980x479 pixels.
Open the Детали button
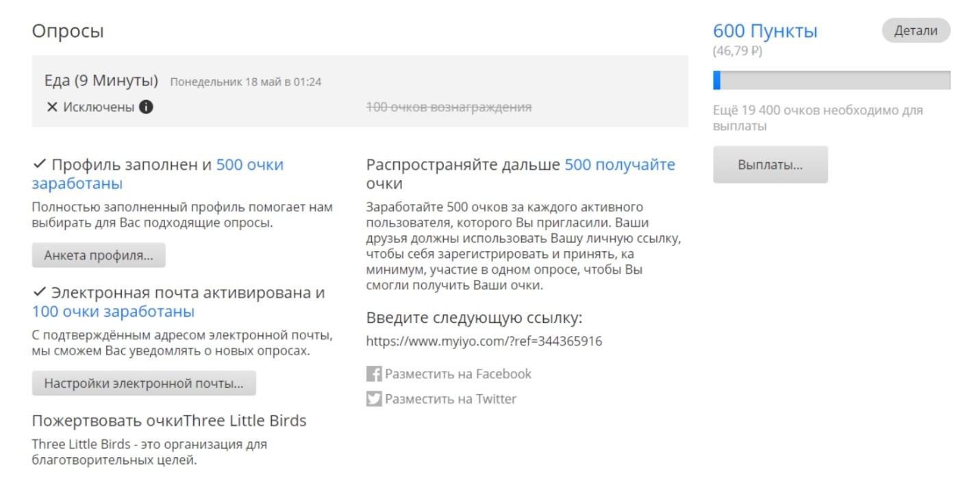coord(916,31)
